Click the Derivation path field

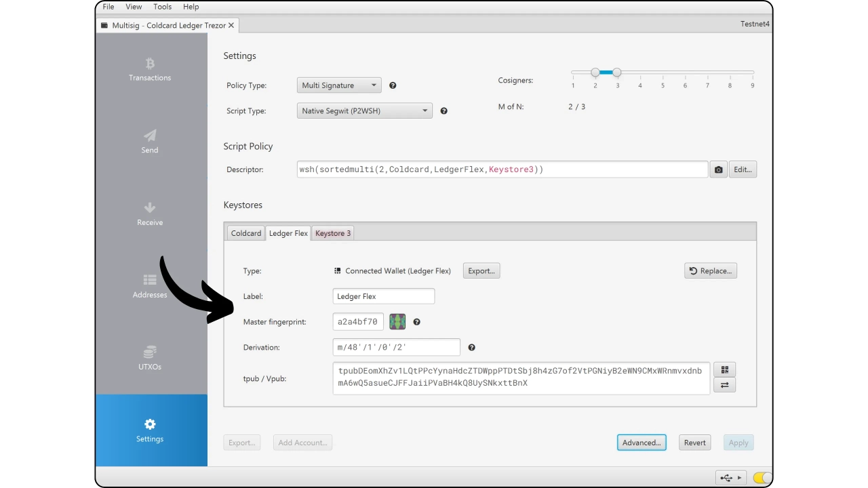click(x=397, y=348)
